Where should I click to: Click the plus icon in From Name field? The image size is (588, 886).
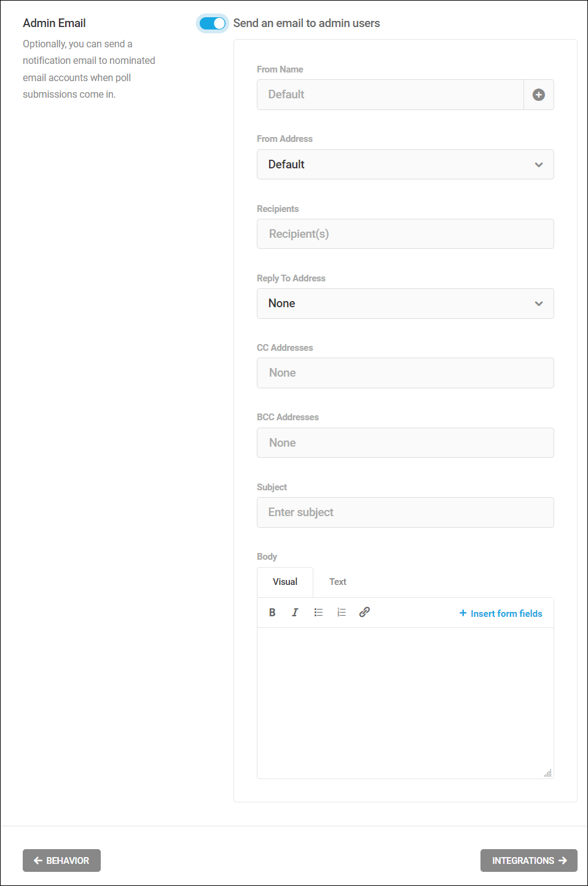click(x=539, y=95)
